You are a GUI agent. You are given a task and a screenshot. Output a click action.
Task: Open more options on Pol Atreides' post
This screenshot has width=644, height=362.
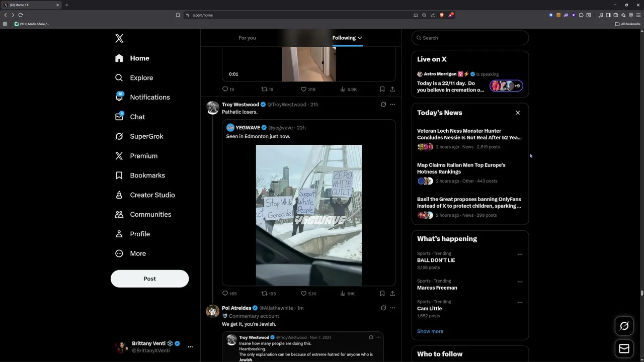coord(392,308)
